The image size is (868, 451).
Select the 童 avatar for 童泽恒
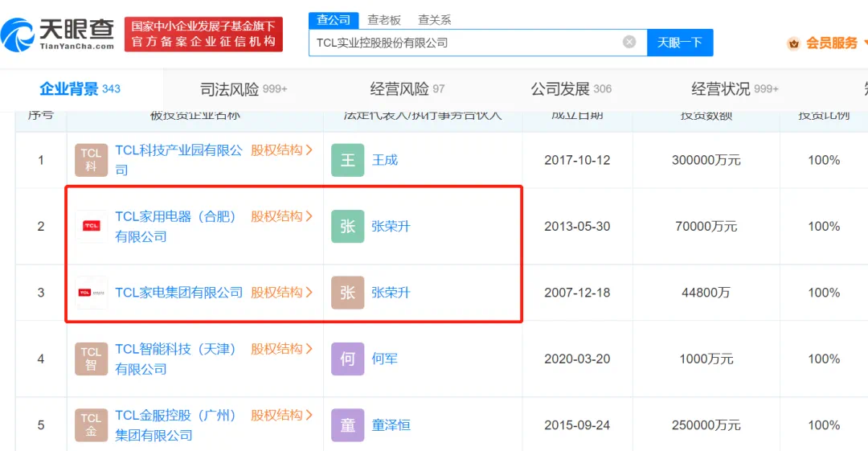pos(348,425)
